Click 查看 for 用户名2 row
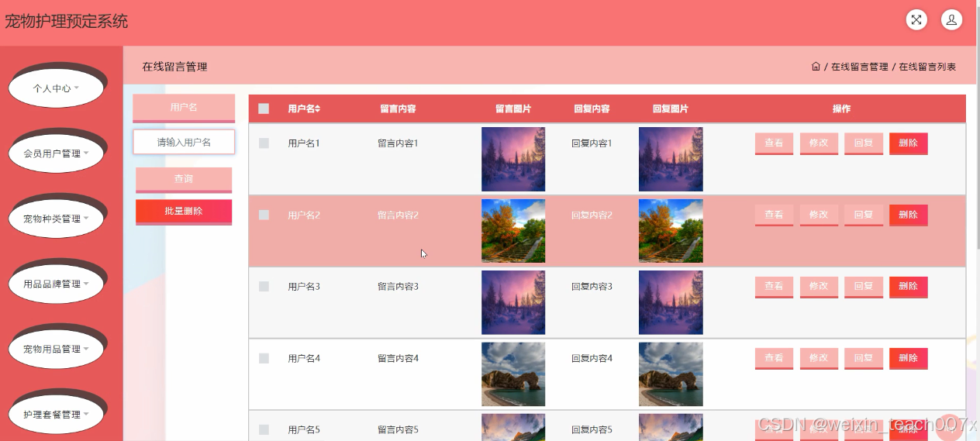The width and height of the screenshot is (980, 441). tap(774, 215)
